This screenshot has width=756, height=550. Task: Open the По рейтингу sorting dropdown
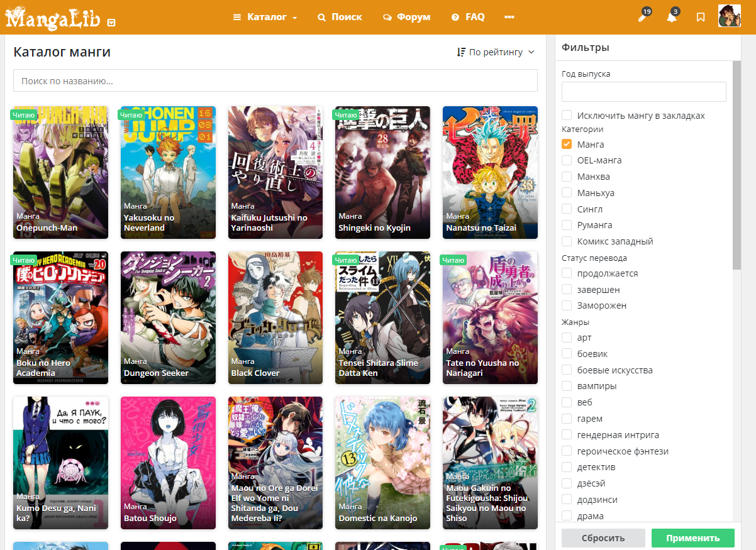click(496, 52)
